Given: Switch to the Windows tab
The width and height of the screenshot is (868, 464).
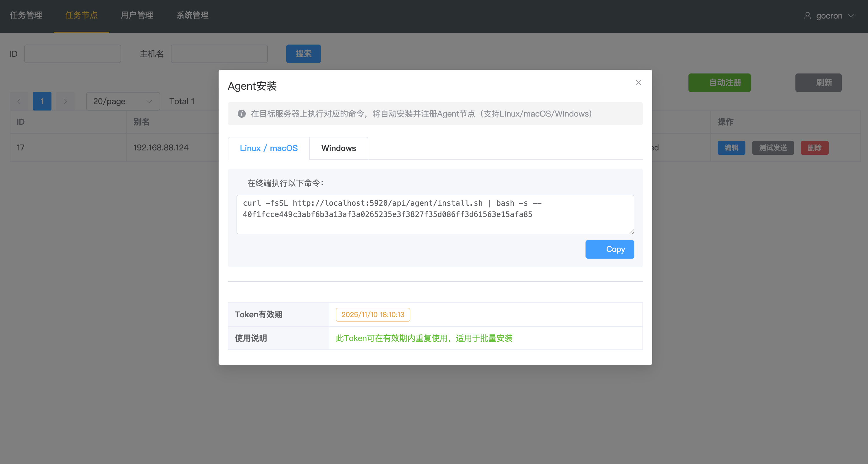Looking at the screenshot, I should pyautogui.click(x=339, y=148).
